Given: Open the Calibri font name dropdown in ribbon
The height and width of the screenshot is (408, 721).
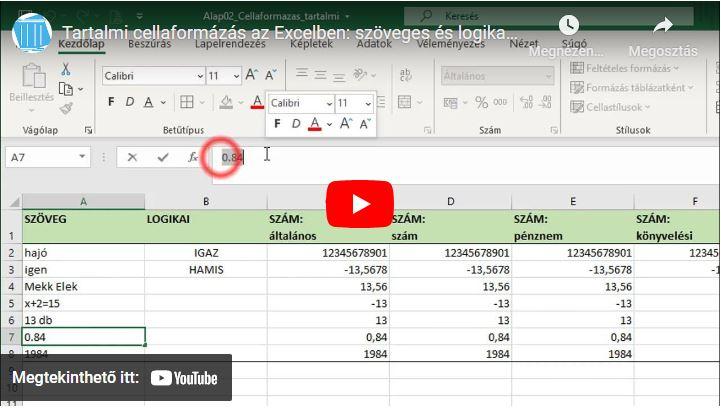Looking at the screenshot, I should (x=194, y=76).
